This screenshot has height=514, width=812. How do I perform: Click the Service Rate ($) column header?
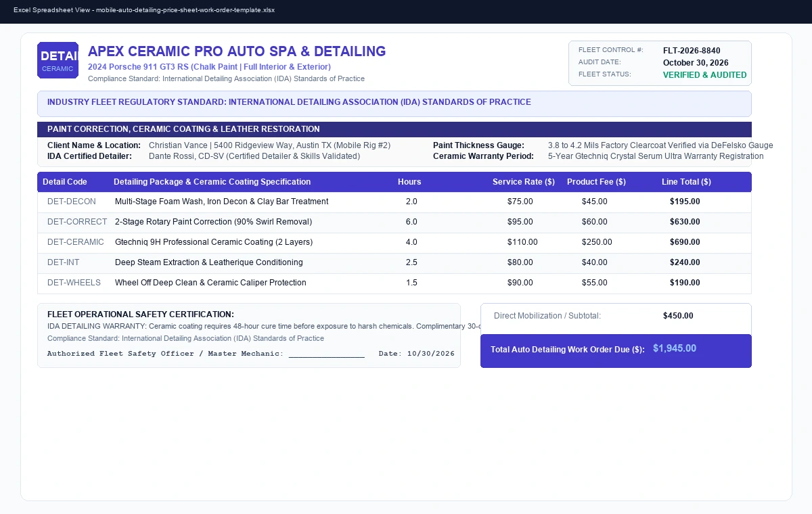pos(524,182)
